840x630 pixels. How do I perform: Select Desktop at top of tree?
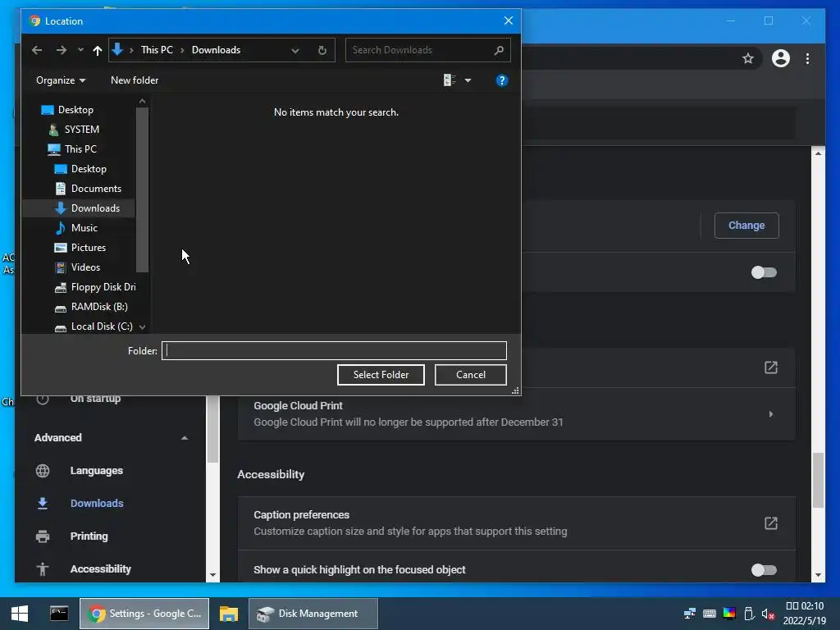[x=75, y=110]
